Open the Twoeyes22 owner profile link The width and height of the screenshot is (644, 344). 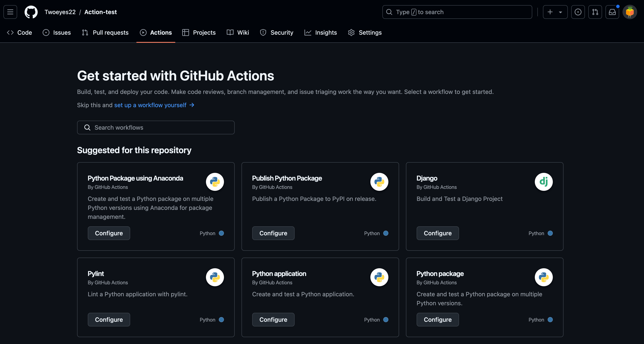[x=60, y=12]
